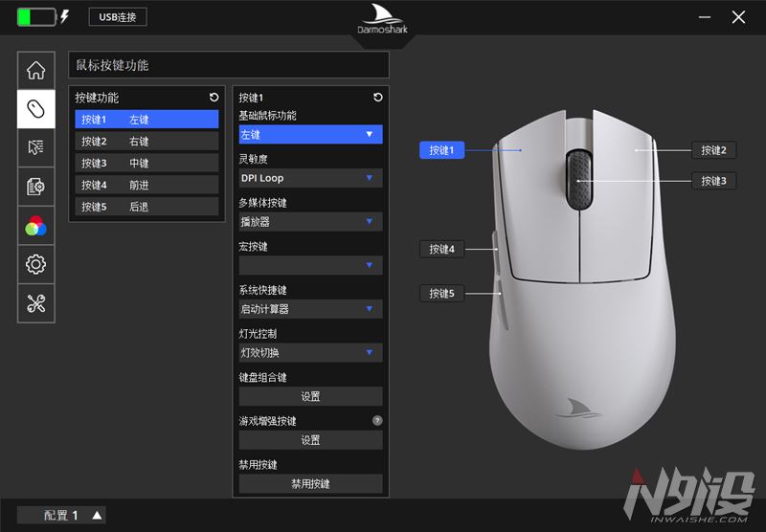Screen dimensions: 766x532
Task: Expand the 配置 1 profile selector arrow
Action: [97, 516]
